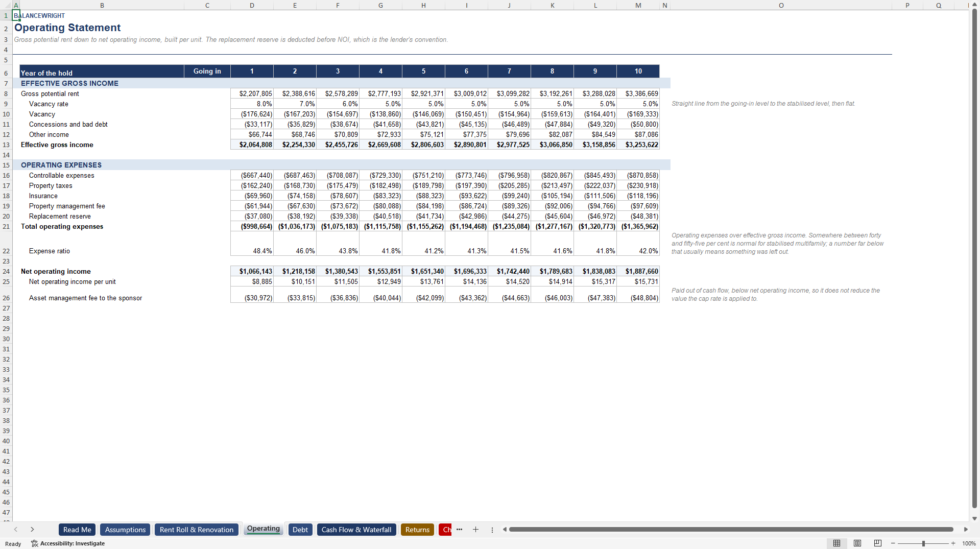Open the Rent Roll & Renovation tab
980x549 pixels.
click(x=197, y=530)
